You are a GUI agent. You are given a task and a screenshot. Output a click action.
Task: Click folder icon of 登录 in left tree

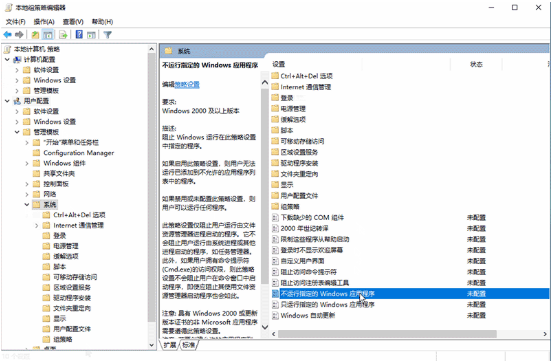coord(46,236)
